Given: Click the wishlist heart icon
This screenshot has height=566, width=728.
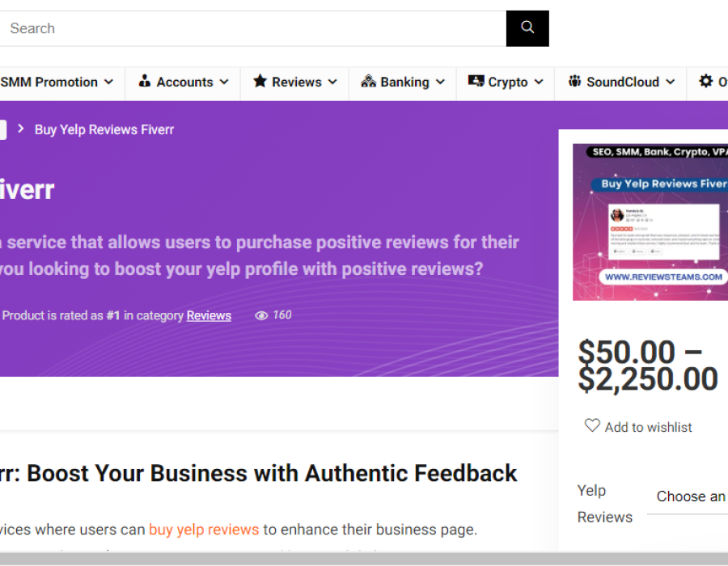Looking at the screenshot, I should pos(592,426).
